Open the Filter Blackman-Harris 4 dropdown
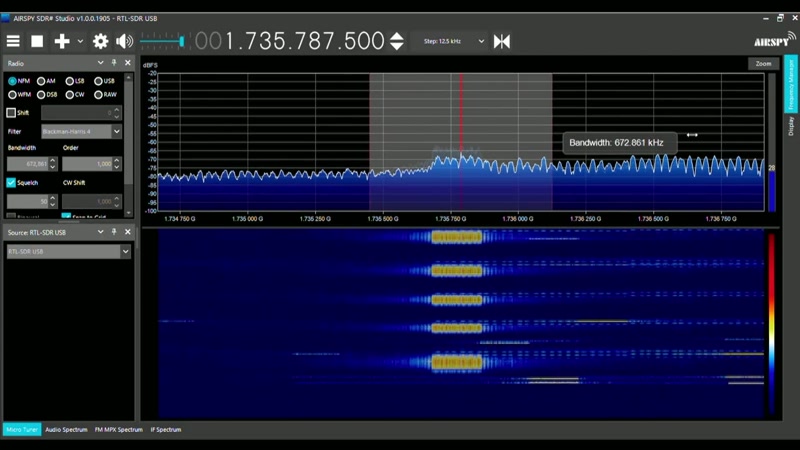The height and width of the screenshot is (450, 800). [81, 132]
